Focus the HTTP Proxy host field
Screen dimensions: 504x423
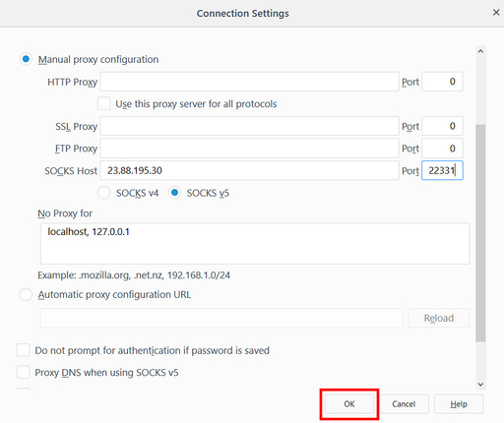coord(249,82)
